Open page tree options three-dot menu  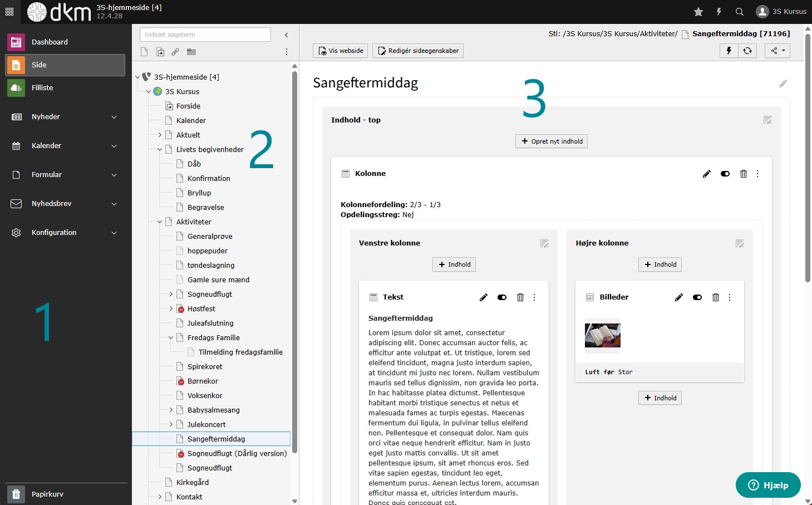[287, 52]
